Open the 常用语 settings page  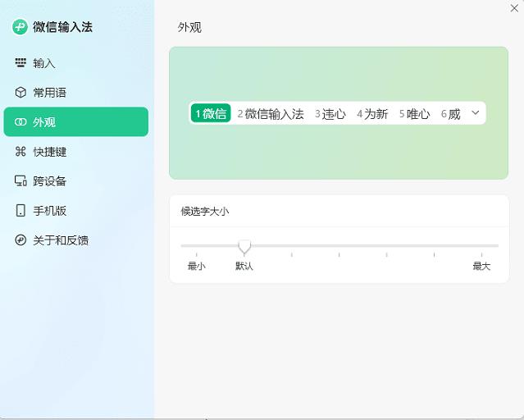76,93
